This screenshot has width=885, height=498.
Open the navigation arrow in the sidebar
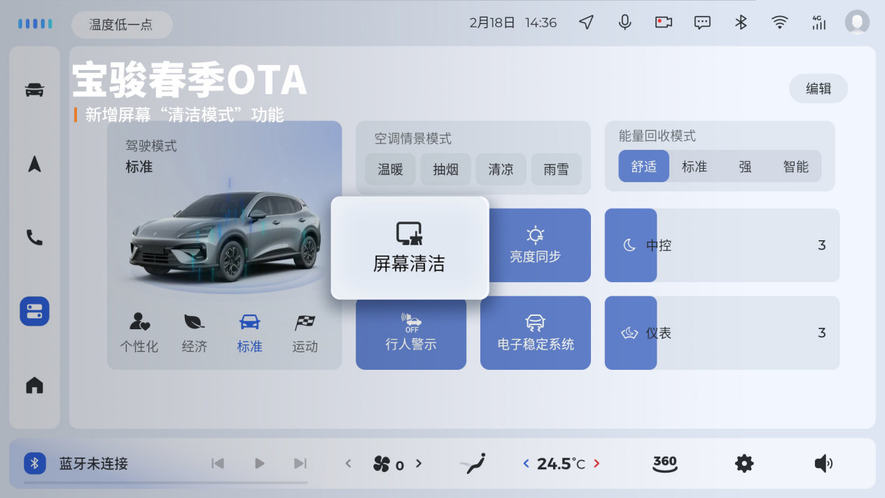[x=34, y=164]
